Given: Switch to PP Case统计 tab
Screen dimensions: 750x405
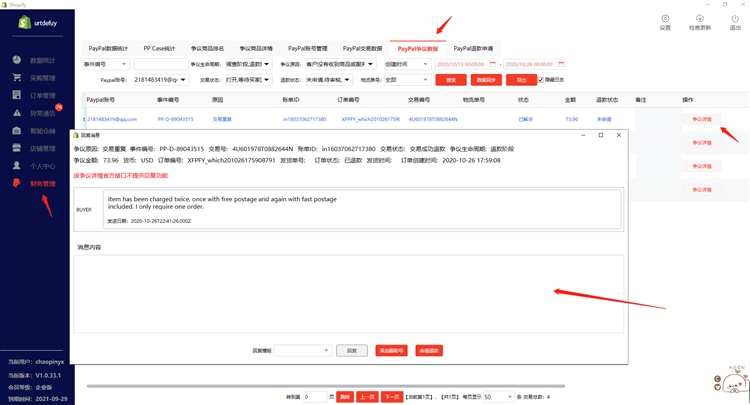Looking at the screenshot, I should click(159, 48).
